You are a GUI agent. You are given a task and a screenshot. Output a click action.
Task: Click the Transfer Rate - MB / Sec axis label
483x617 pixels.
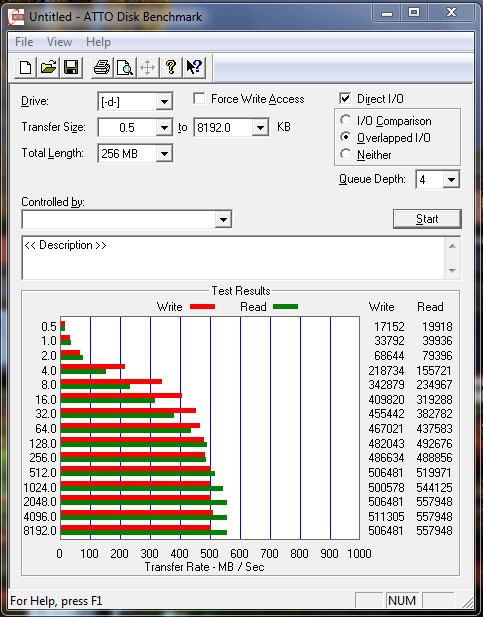click(x=204, y=567)
